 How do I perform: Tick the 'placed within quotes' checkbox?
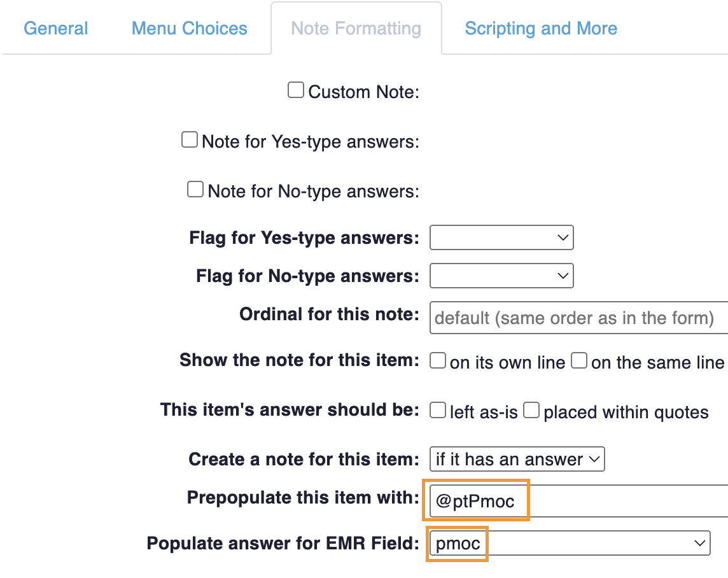tap(531, 411)
